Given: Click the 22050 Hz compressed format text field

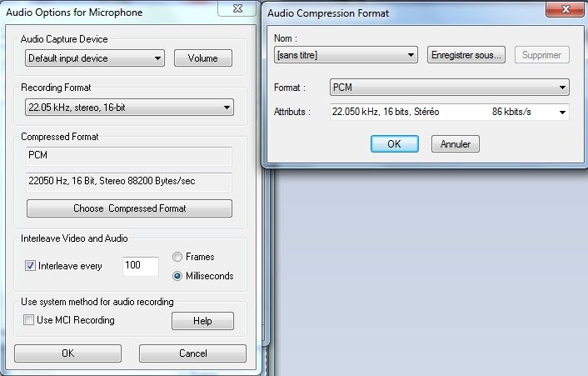Looking at the screenshot, I should pos(129,182).
